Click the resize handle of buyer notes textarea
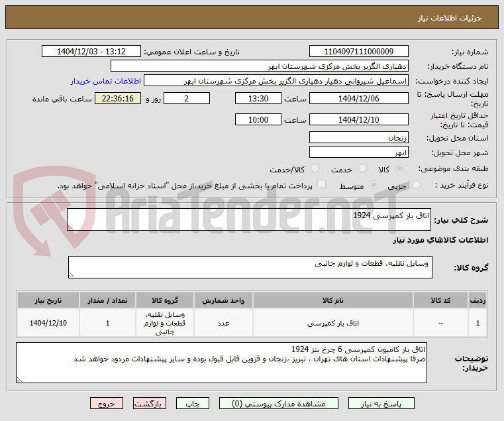This screenshot has height=421, width=504. (x=19, y=380)
